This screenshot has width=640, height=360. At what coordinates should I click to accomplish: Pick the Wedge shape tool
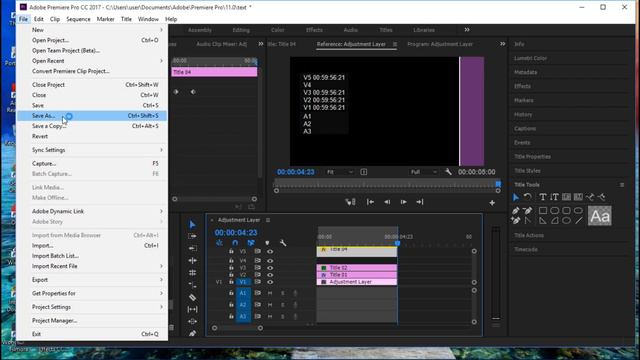tap(542, 221)
